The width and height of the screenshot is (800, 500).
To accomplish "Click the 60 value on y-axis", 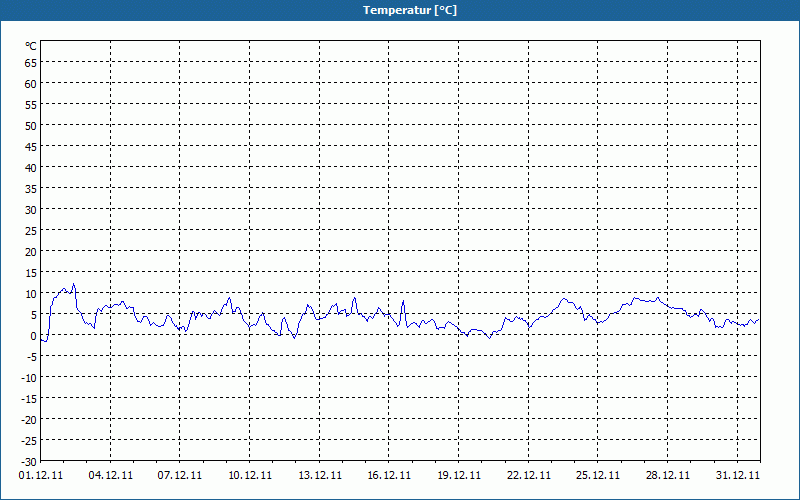I will (x=31, y=84).
